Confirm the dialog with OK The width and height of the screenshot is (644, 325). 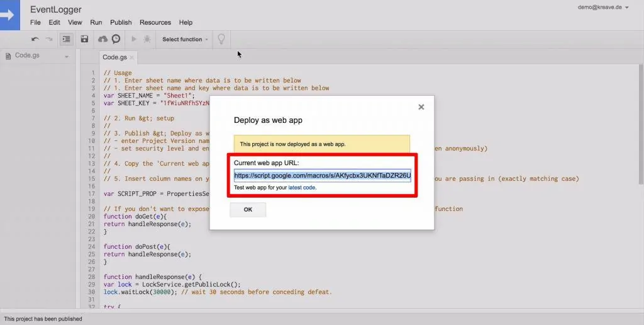[x=248, y=209]
